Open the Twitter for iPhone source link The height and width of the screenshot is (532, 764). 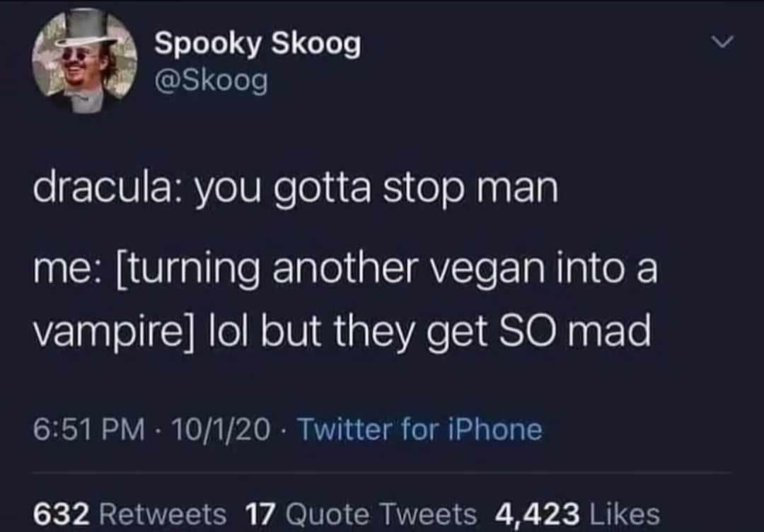[419, 429]
